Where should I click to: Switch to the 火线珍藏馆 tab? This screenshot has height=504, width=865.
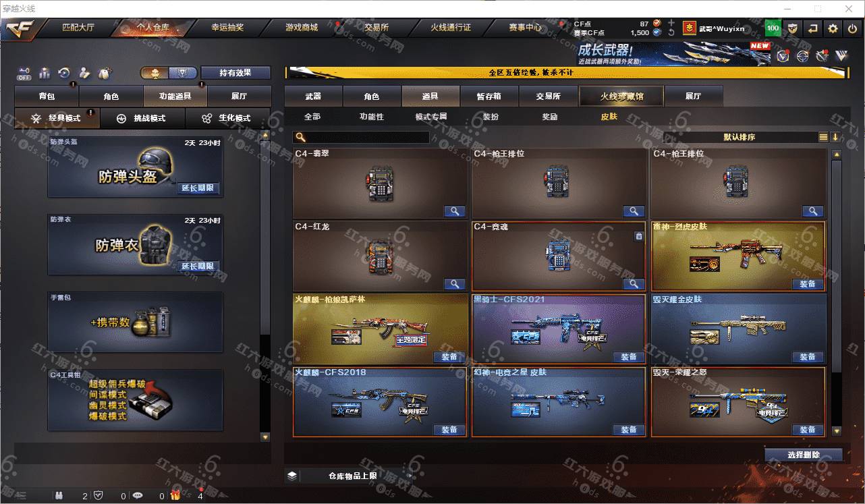pyautogui.click(x=621, y=96)
